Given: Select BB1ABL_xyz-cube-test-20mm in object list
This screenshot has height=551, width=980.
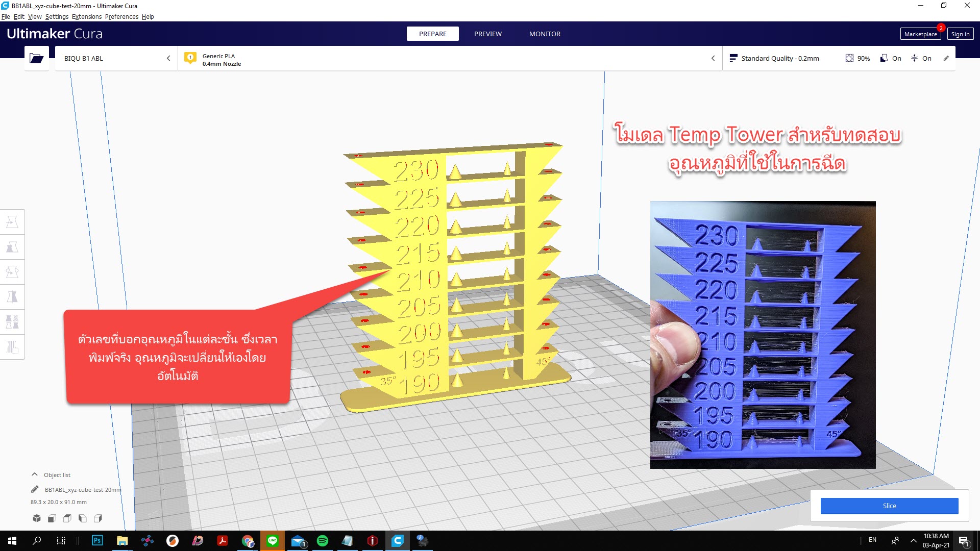Looking at the screenshot, I should coord(83,490).
